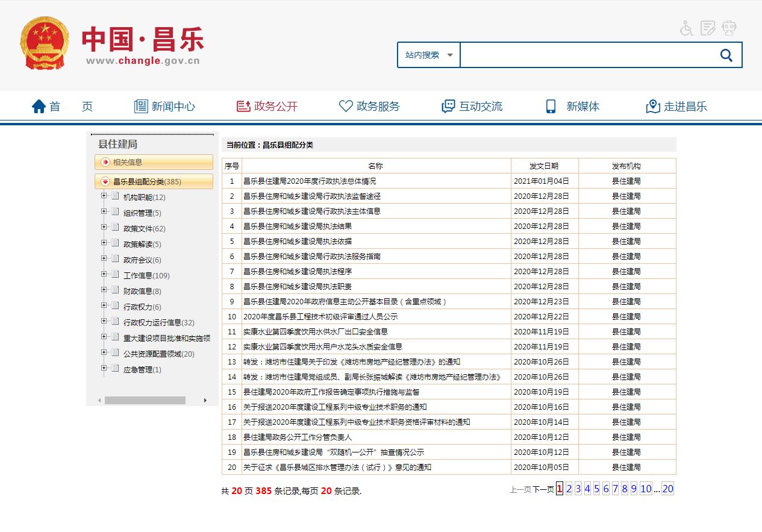Click the red arrow icon beside 相关信息
Screen dimensions: 762x532
(105, 162)
